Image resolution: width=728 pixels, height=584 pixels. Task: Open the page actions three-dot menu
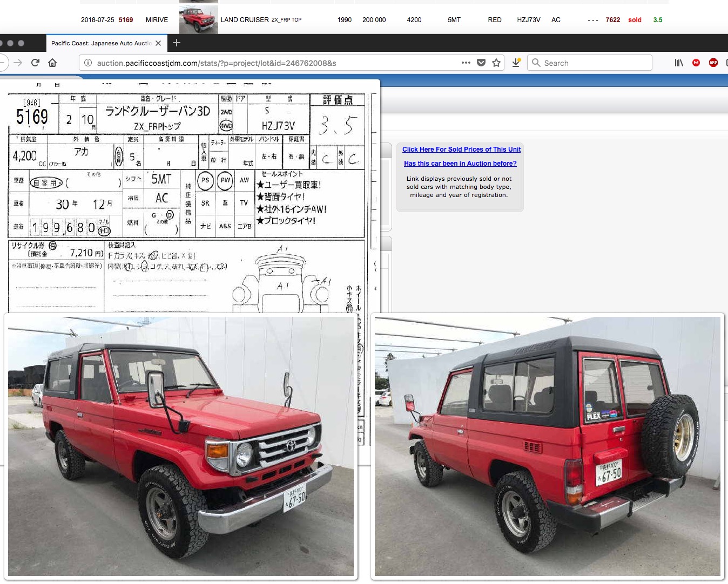pyautogui.click(x=466, y=63)
